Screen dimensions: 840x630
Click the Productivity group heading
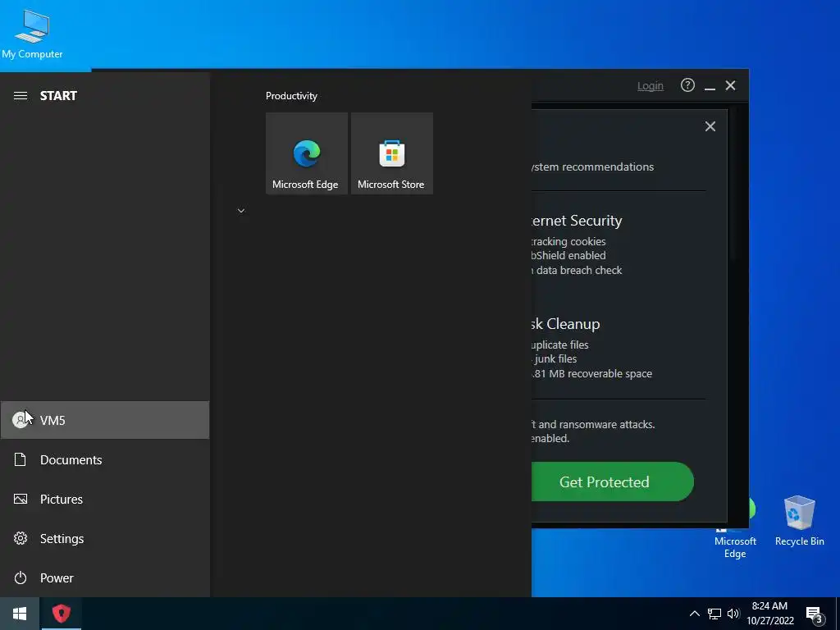click(291, 96)
